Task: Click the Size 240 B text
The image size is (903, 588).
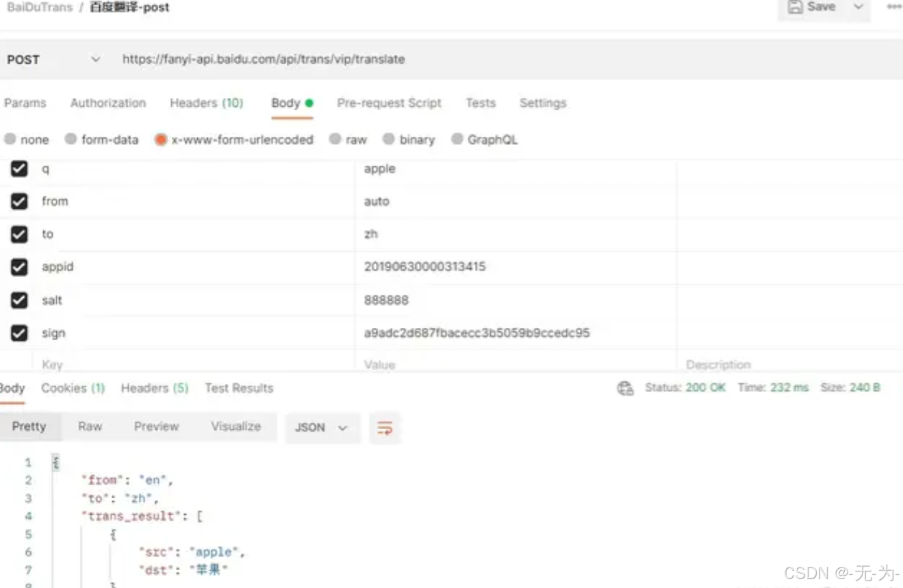Action: [x=850, y=387]
